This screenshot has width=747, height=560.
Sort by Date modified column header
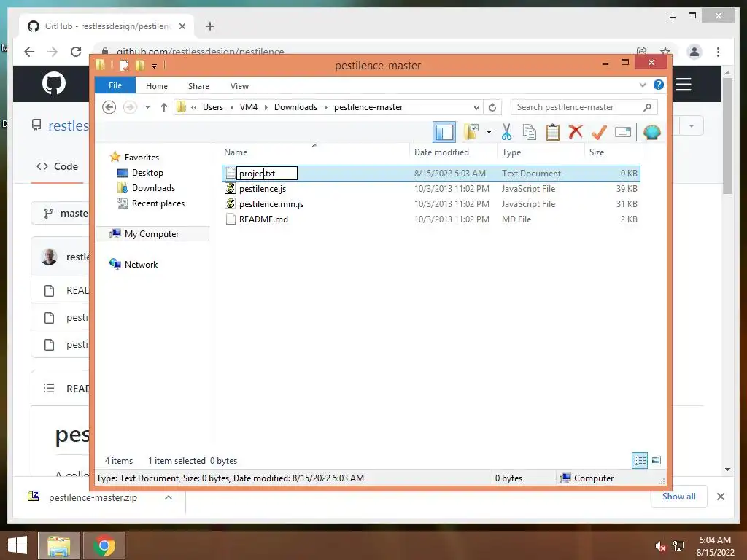coord(441,152)
